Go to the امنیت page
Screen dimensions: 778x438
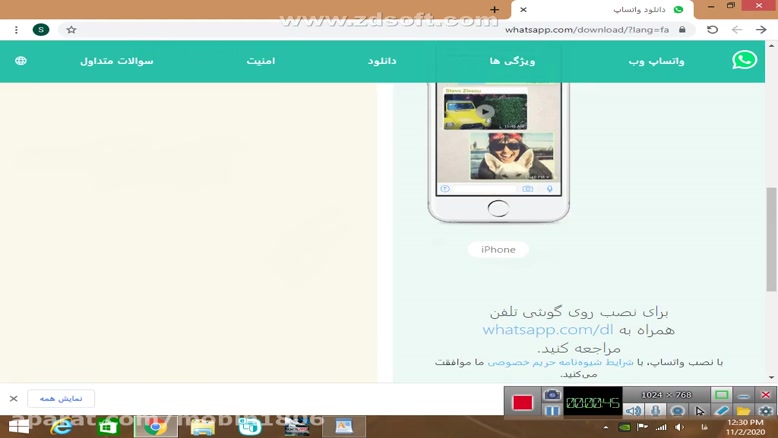click(x=261, y=61)
